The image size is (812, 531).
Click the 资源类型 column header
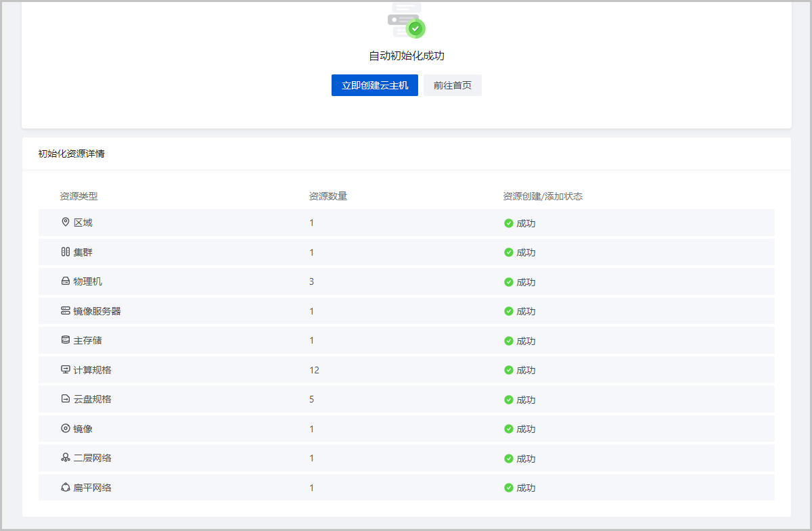(78, 196)
